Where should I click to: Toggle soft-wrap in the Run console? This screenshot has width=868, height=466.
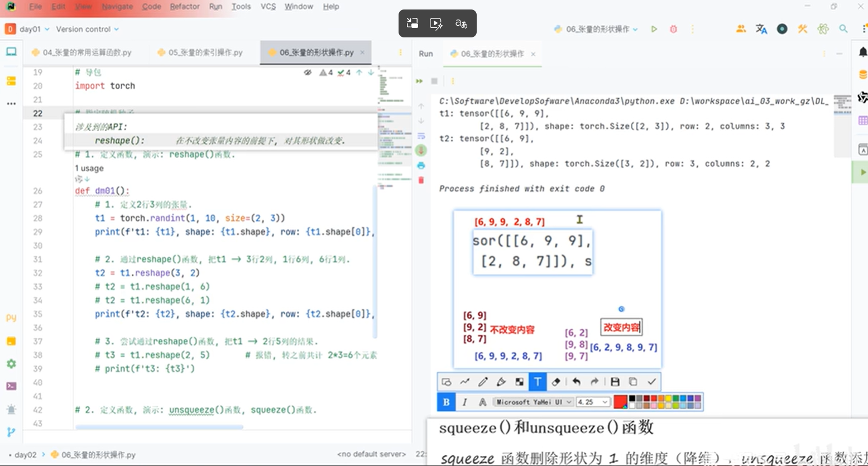[x=421, y=136]
